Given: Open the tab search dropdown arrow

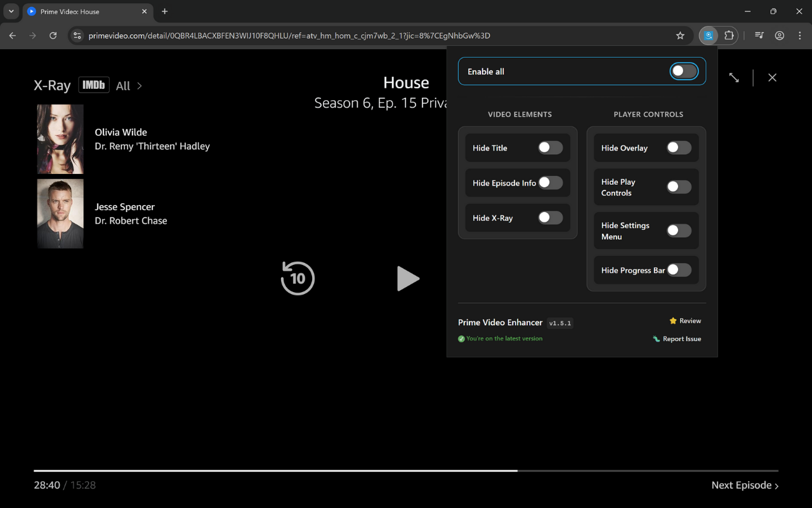Looking at the screenshot, I should coord(11,11).
